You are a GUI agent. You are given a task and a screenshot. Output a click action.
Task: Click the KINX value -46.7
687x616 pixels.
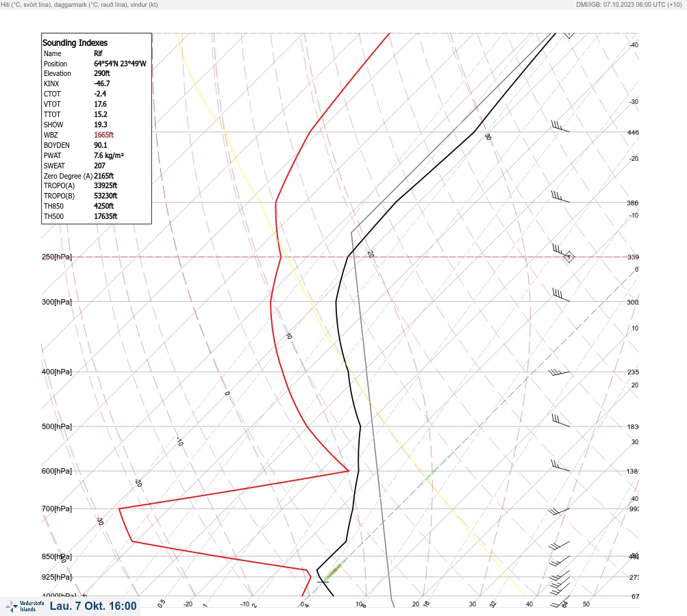coord(102,84)
